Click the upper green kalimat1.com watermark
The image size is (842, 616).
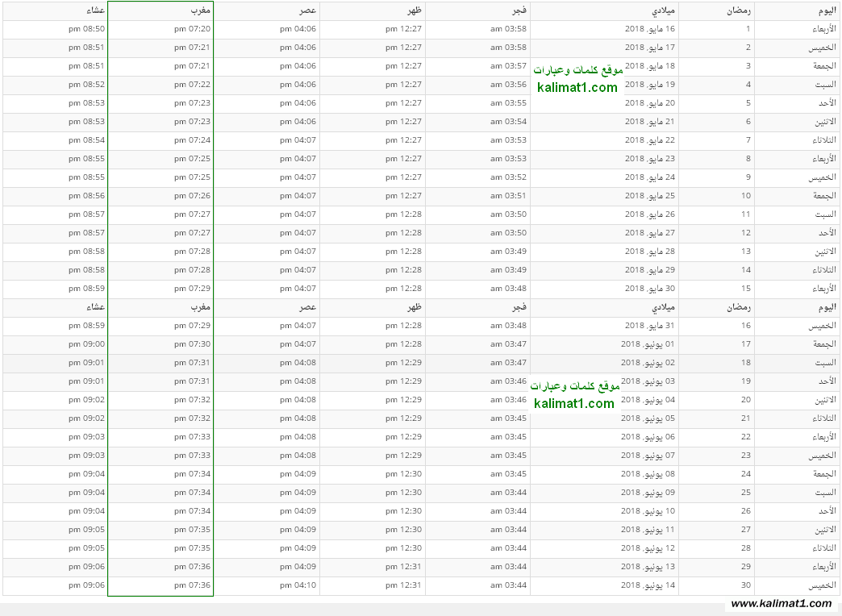pyautogui.click(x=577, y=88)
